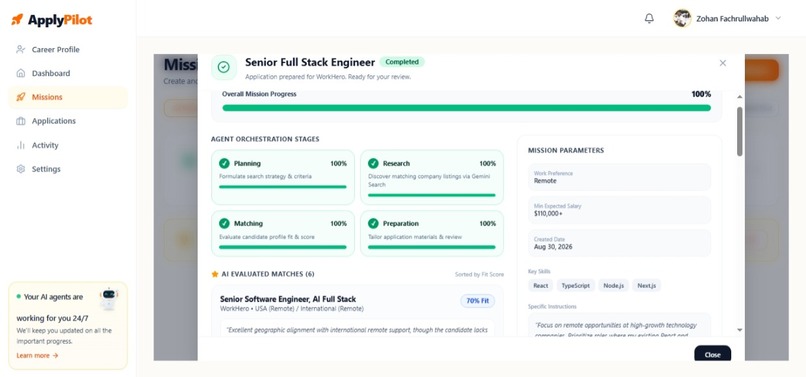
Task: Click the Matching stage check icon
Action: (224, 223)
